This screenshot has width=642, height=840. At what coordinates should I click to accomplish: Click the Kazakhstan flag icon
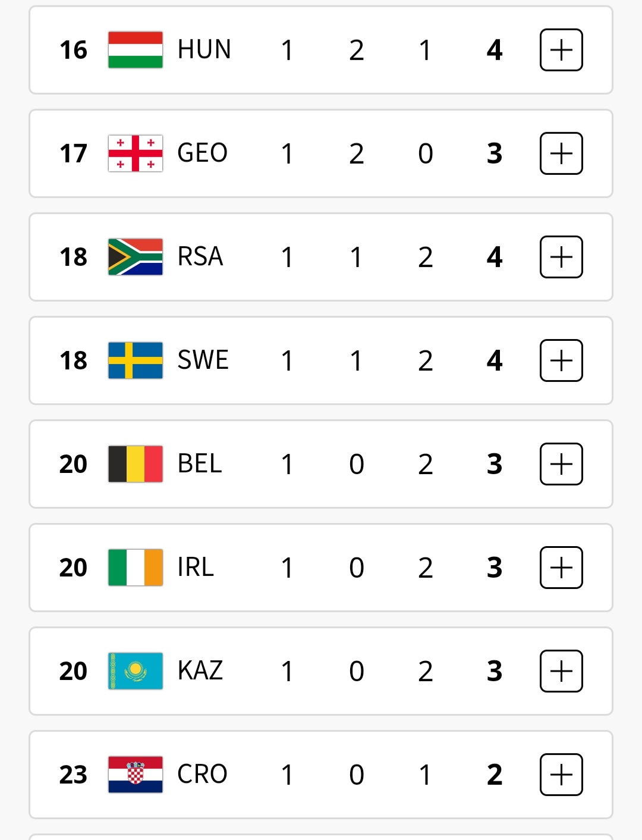(136, 671)
